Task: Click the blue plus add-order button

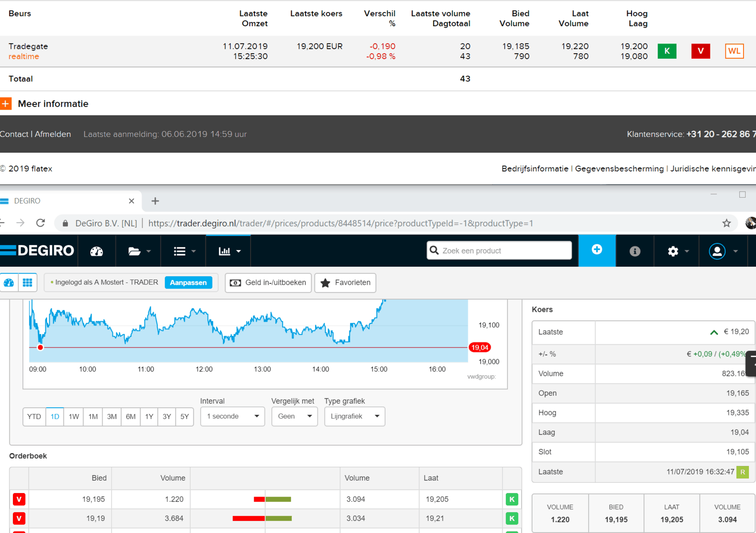Action: pos(597,250)
